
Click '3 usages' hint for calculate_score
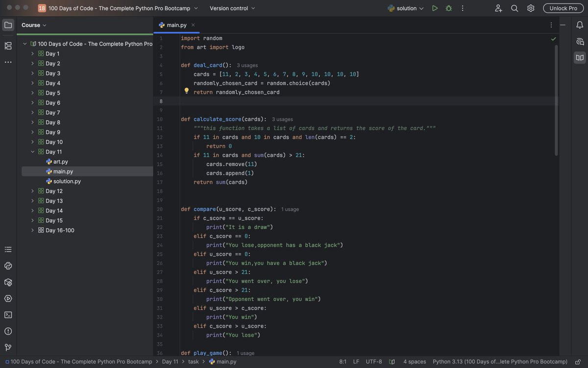click(x=282, y=119)
